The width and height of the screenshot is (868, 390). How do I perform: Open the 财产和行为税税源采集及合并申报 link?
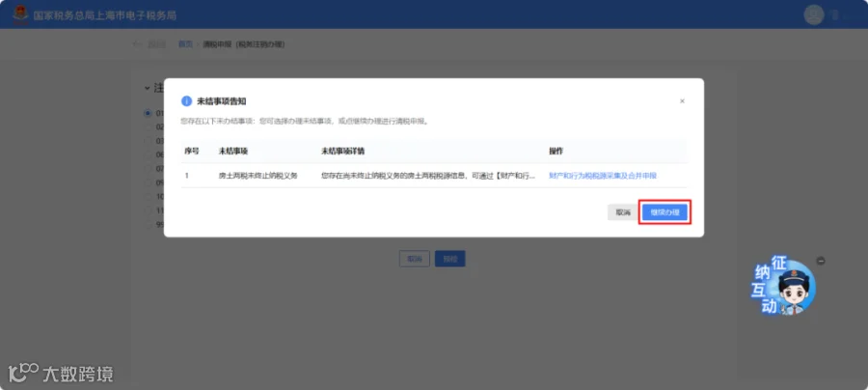point(602,176)
